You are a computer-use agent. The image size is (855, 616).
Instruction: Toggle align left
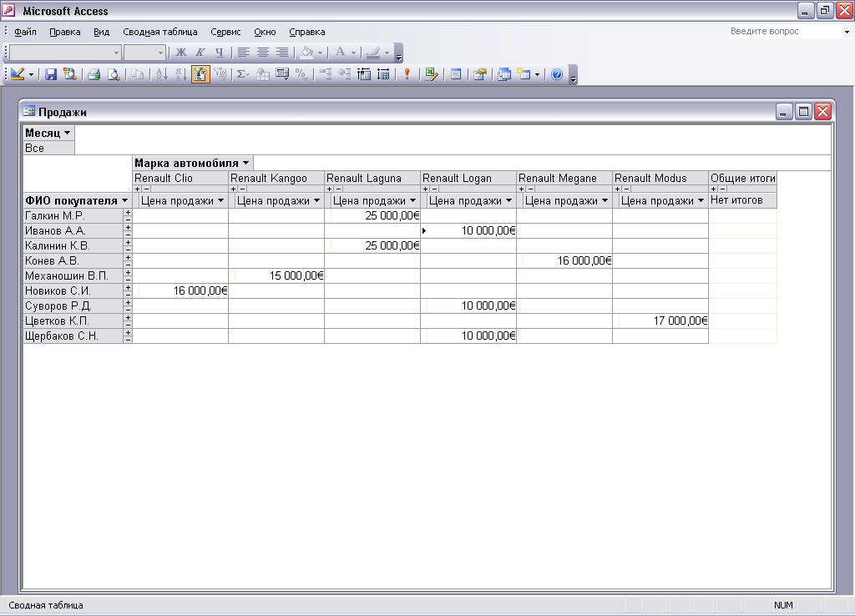(243, 53)
